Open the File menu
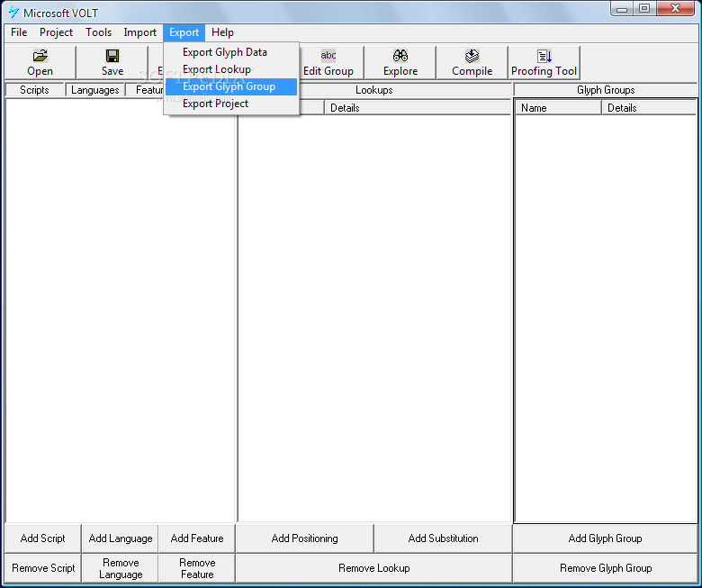The width and height of the screenshot is (702, 588). coord(19,32)
